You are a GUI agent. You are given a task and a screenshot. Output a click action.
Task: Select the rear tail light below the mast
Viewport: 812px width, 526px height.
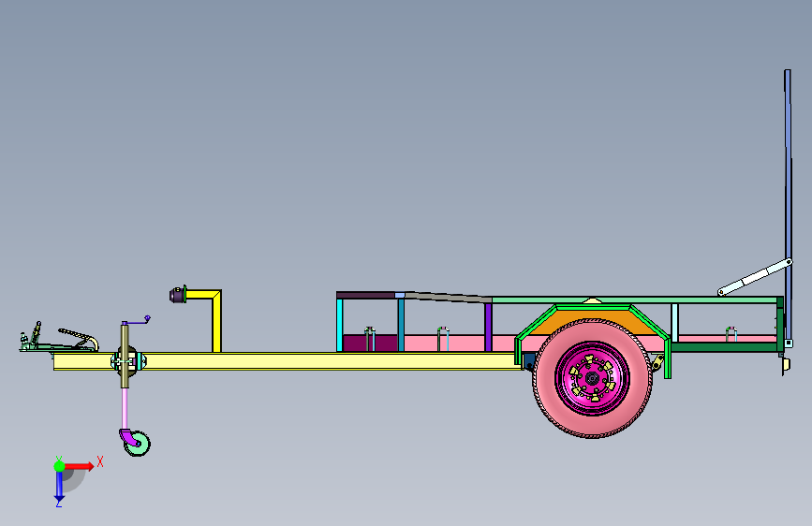[786, 365]
